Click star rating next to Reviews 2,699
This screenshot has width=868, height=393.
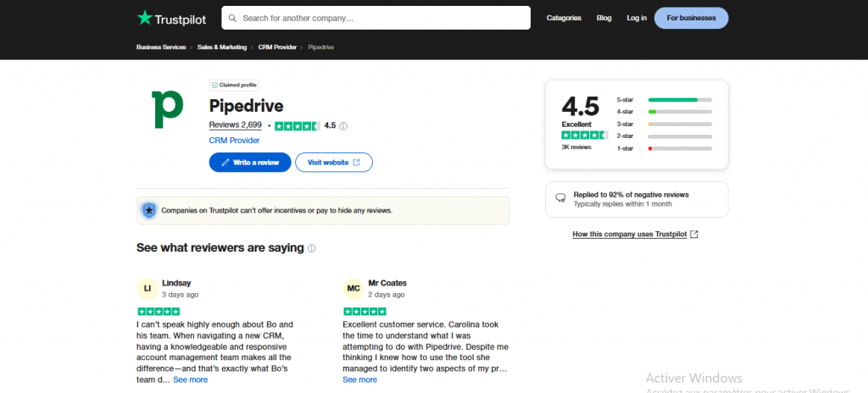tap(298, 125)
